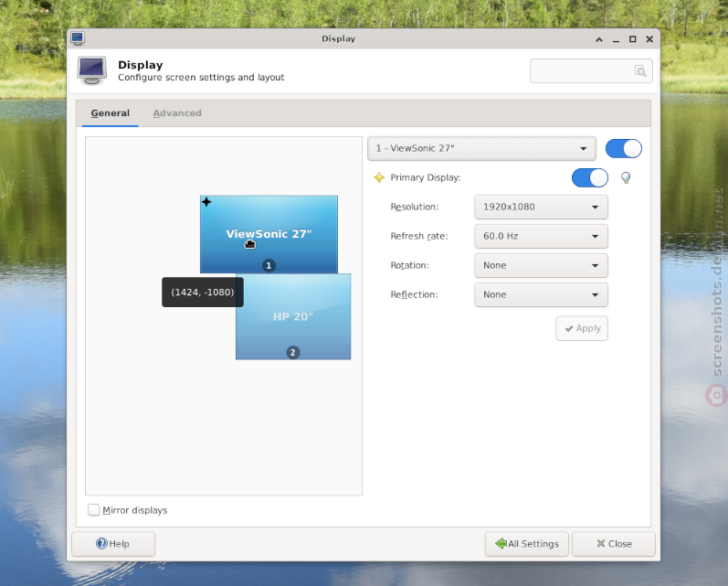Roll up the window with the up-arrow button
This screenshot has height=586, width=728.
pos(599,39)
